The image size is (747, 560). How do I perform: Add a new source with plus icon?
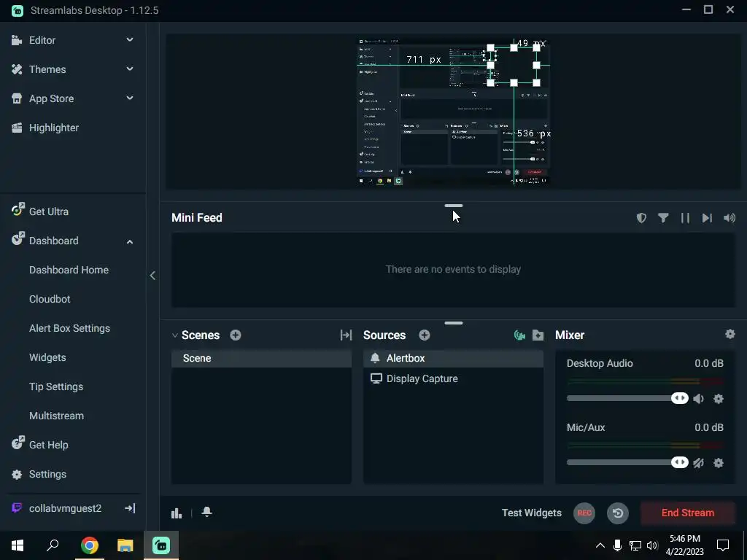point(425,335)
